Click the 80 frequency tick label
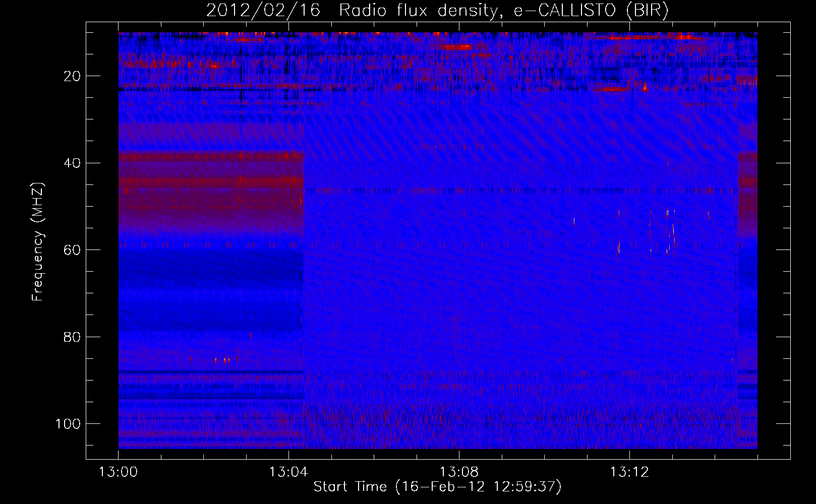The height and width of the screenshot is (504, 816). [72, 337]
